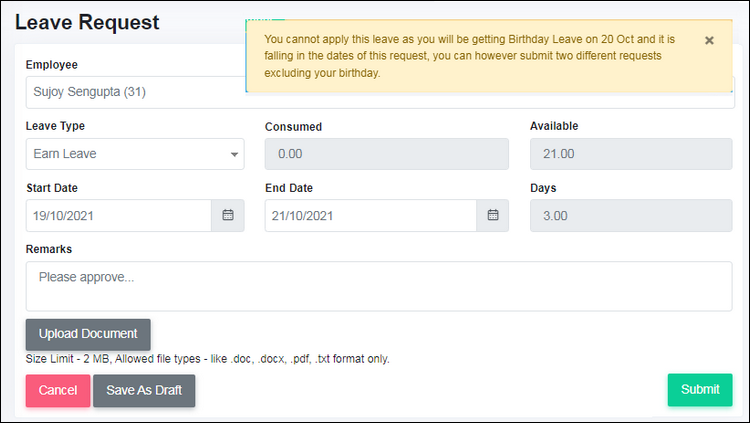The width and height of the screenshot is (750, 423).
Task: Focus the Remarks text area
Action: coord(379,286)
